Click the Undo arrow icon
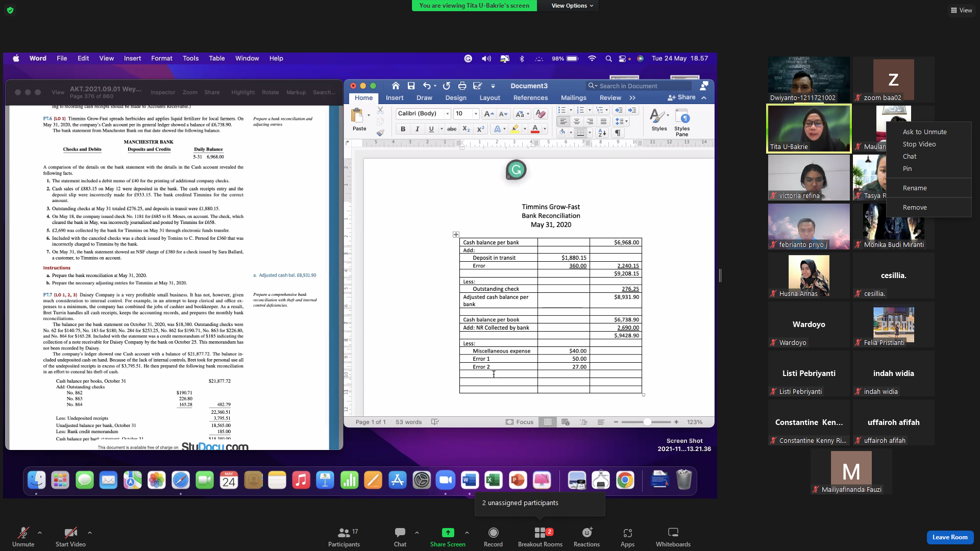The height and width of the screenshot is (551, 980). tap(427, 86)
